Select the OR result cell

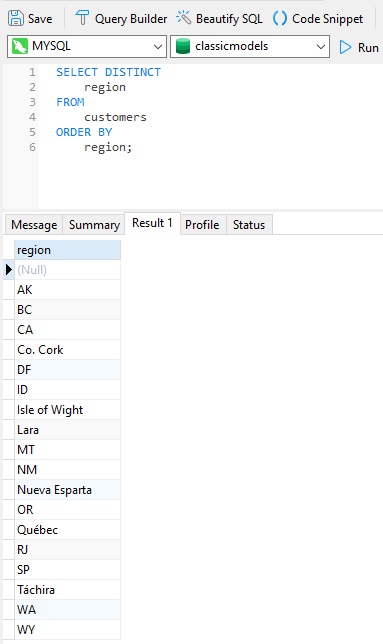(x=67, y=510)
